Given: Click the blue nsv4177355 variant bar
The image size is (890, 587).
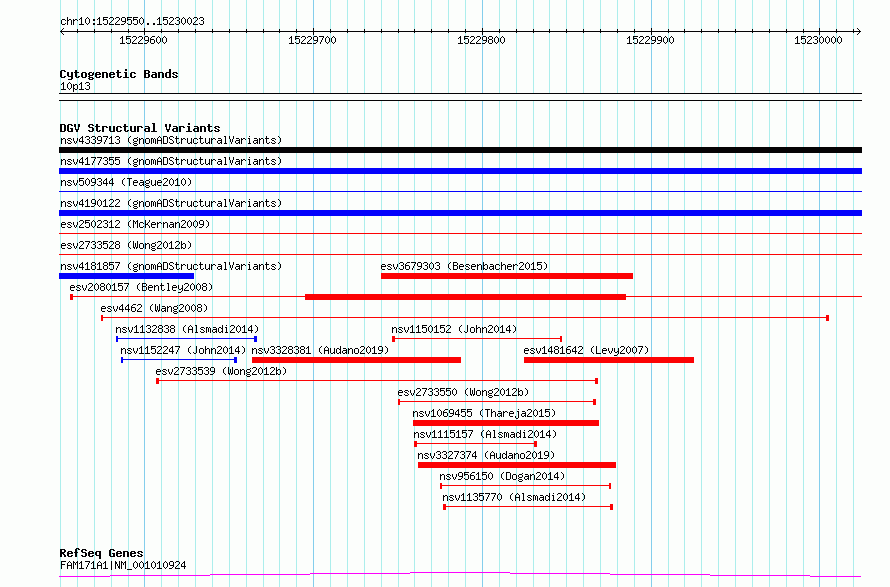Looking at the screenshot, I should 460,171.
